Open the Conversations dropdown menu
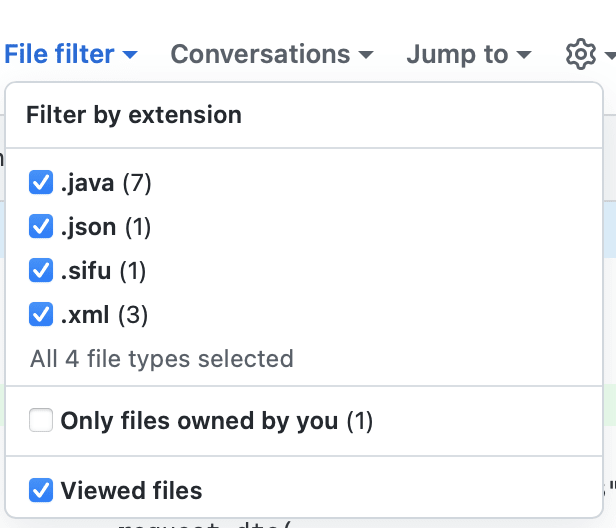Screen dimensions: 616x528 click(x=272, y=54)
